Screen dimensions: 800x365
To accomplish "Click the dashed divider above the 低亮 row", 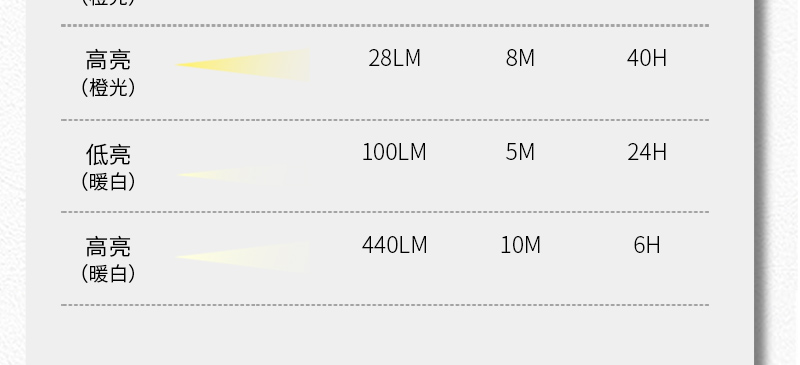I will click(385, 120).
